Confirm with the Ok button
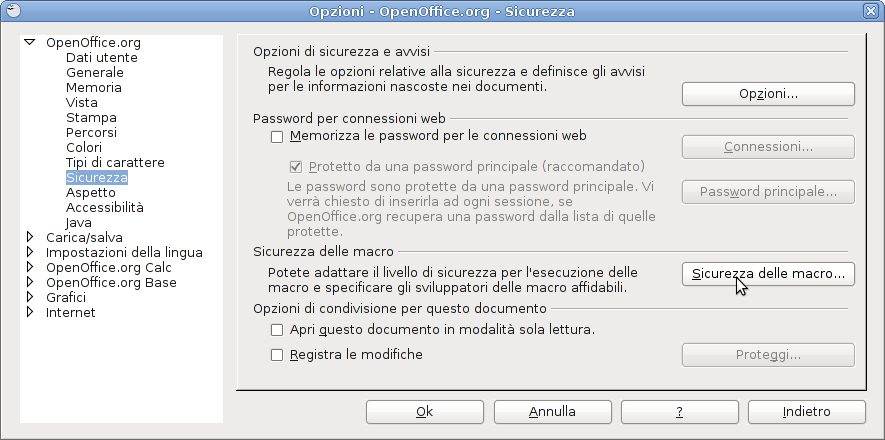Image resolution: width=885 pixels, height=440 pixels. 424,412
